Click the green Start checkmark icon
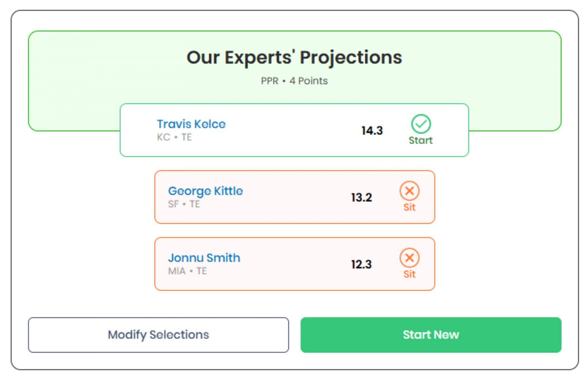Viewport: 588px width, 380px height. [x=421, y=124]
